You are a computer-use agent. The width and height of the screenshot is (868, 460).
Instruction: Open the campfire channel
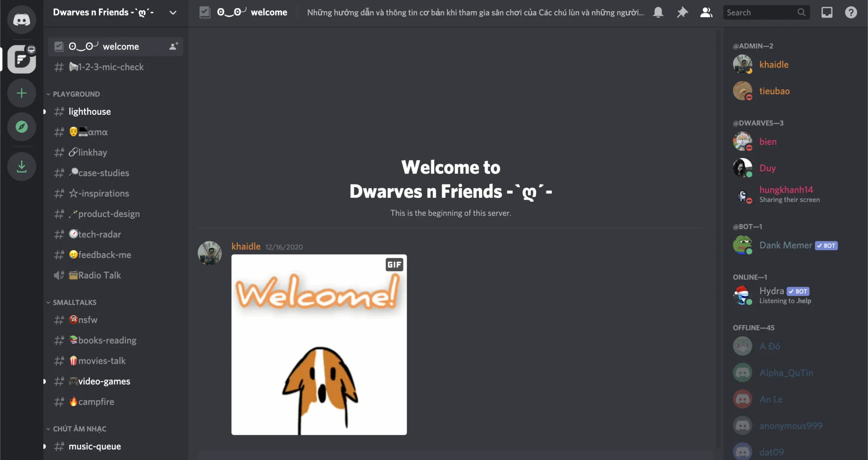(116, 402)
